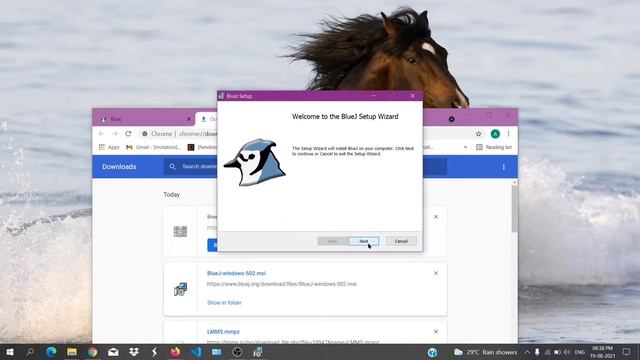Close the Chrome browser window
The image size is (640, 360).
[508, 115]
